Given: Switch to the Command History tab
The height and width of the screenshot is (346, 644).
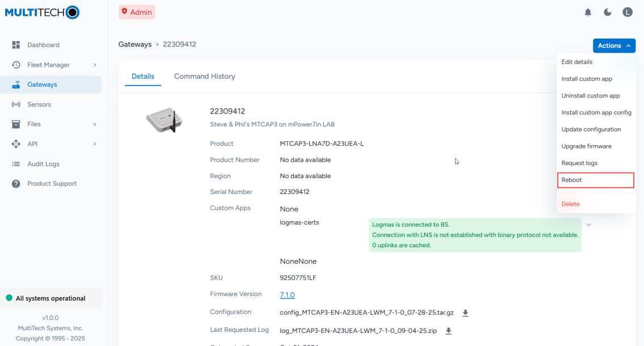Looking at the screenshot, I should tap(204, 77).
